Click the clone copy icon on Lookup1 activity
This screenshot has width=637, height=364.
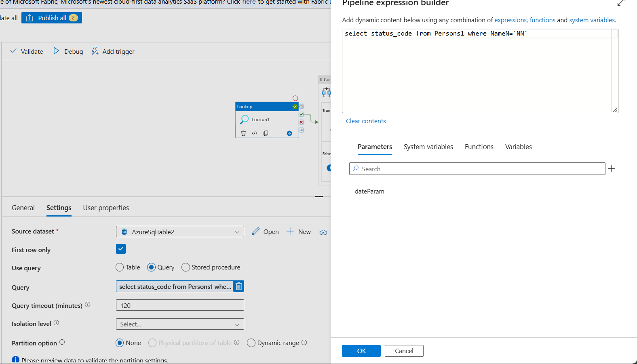click(x=266, y=133)
